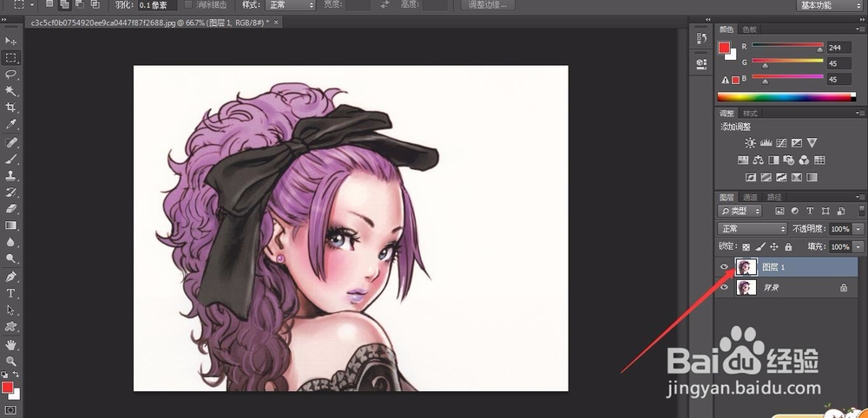This screenshot has width=868, height=418.
Task: Select the History Brush tool
Action: 10,192
